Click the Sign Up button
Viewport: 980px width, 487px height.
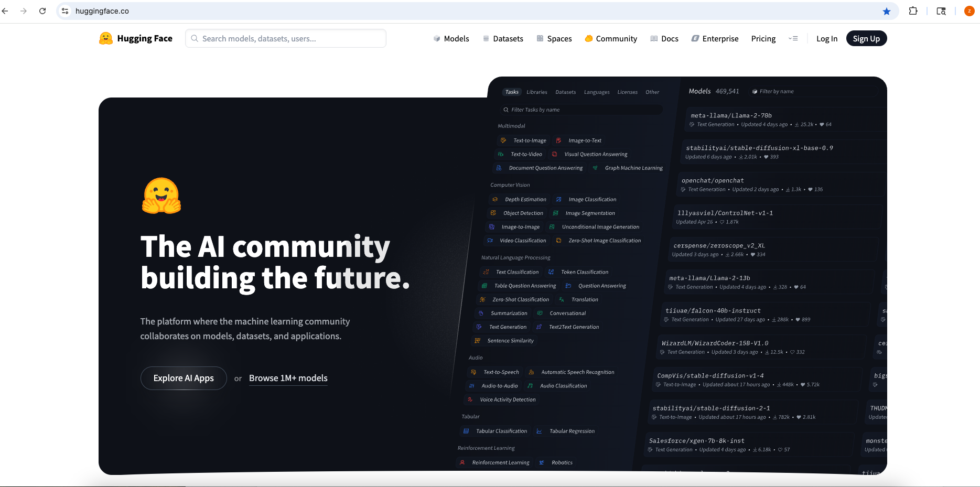pos(866,38)
